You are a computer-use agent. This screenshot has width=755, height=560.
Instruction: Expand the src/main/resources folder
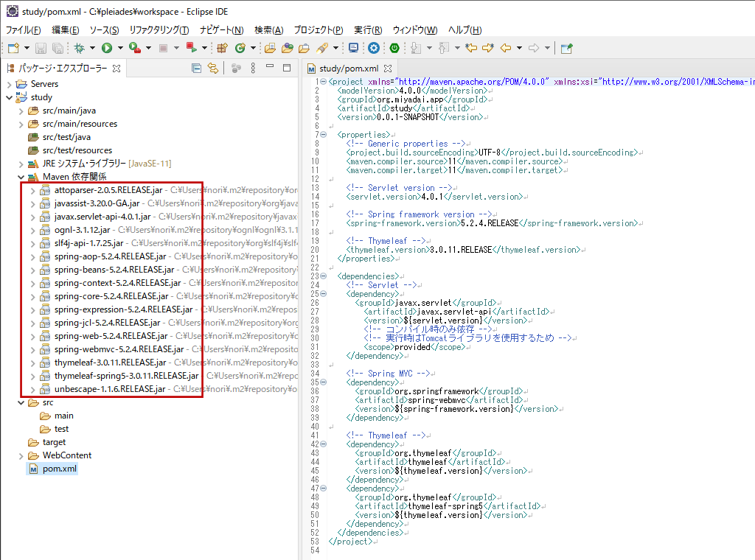(x=21, y=125)
